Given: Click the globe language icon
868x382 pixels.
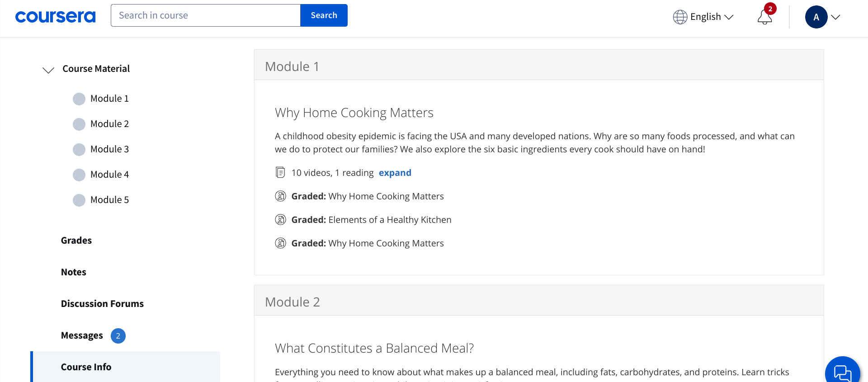Looking at the screenshot, I should click(680, 17).
